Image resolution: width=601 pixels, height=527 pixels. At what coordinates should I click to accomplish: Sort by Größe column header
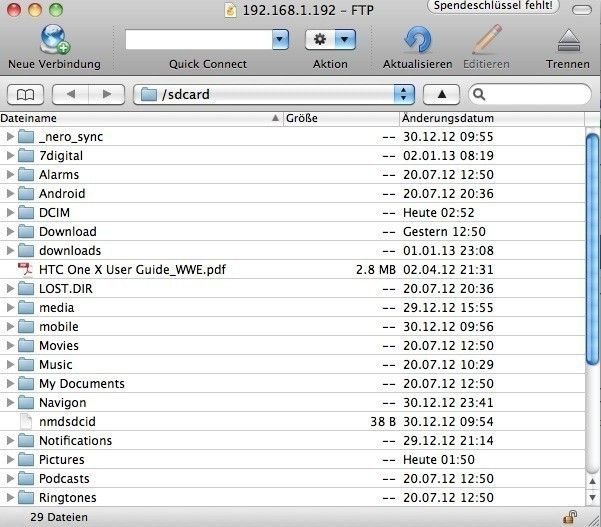click(341, 118)
